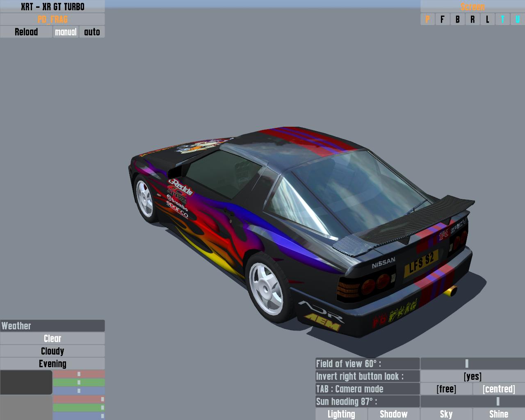Set weather to Clear
The height and width of the screenshot is (420, 525).
(52, 338)
